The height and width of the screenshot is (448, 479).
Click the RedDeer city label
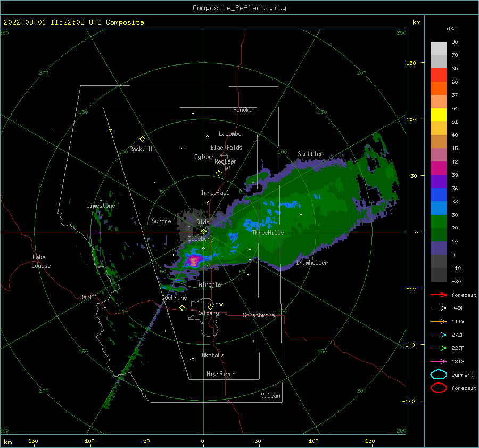[x=226, y=161]
